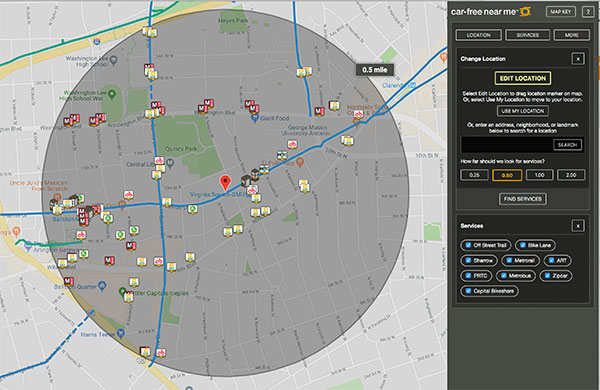Select Zipcar icon on route west of Virginia Square
The width and height of the screenshot is (600, 390).
click(x=192, y=209)
